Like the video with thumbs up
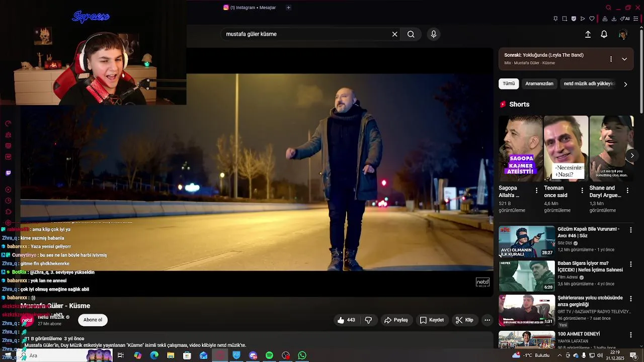Image resolution: width=644 pixels, height=362 pixels. click(346, 320)
